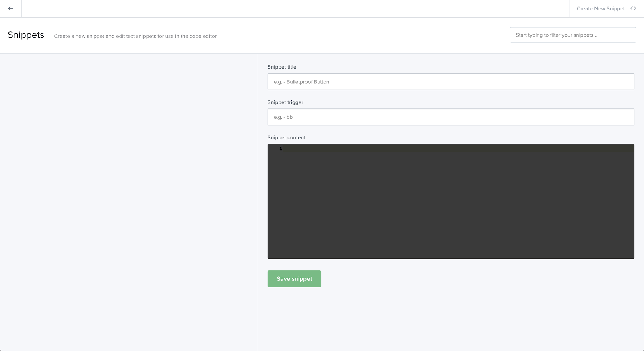This screenshot has height=351, width=644.
Task: Click divider between list panel and form
Action: [258, 201]
